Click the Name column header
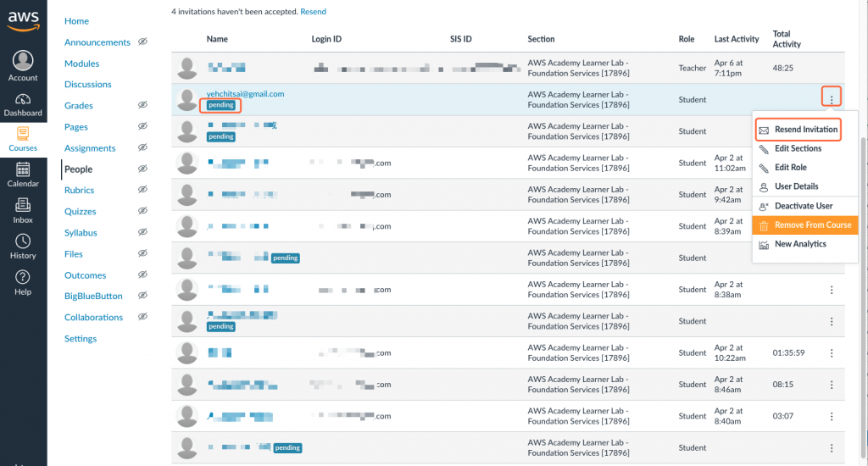This screenshot has width=868, height=466. 217,39
